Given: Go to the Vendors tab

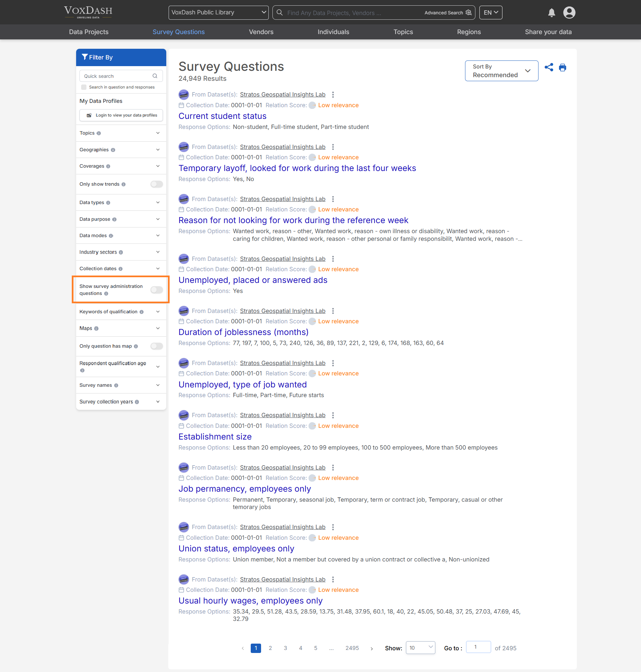Looking at the screenshot, I should pos(261,32).
